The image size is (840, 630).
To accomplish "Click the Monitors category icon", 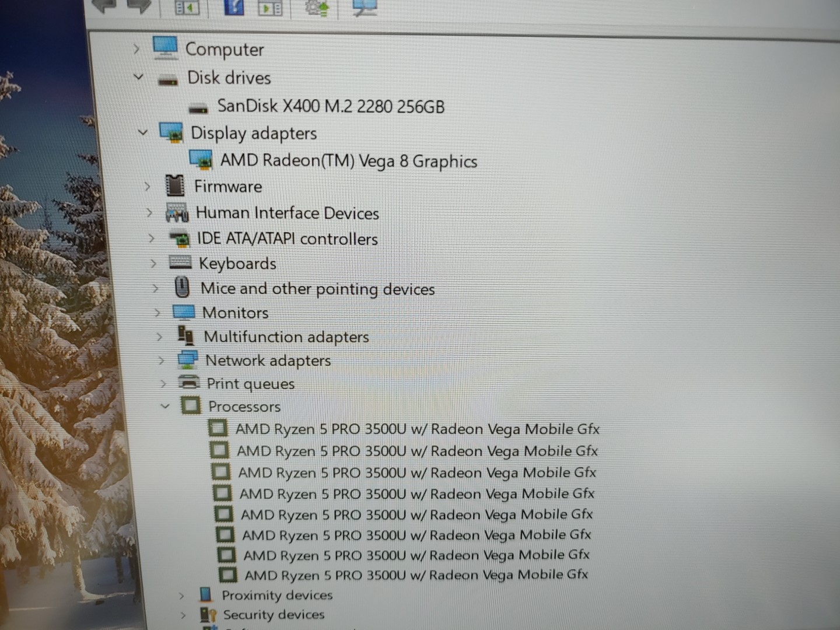I will tap(183, 312).
